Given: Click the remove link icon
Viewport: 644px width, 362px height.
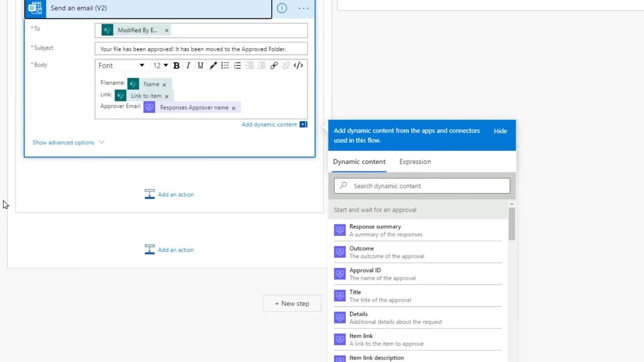Looking at the screenshot, I should (286, 65).
